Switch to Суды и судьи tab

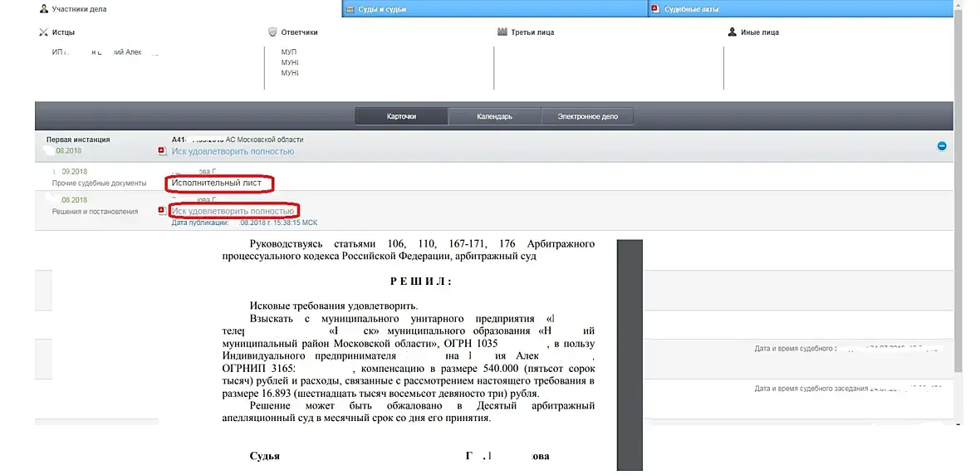tap(494, 9)
